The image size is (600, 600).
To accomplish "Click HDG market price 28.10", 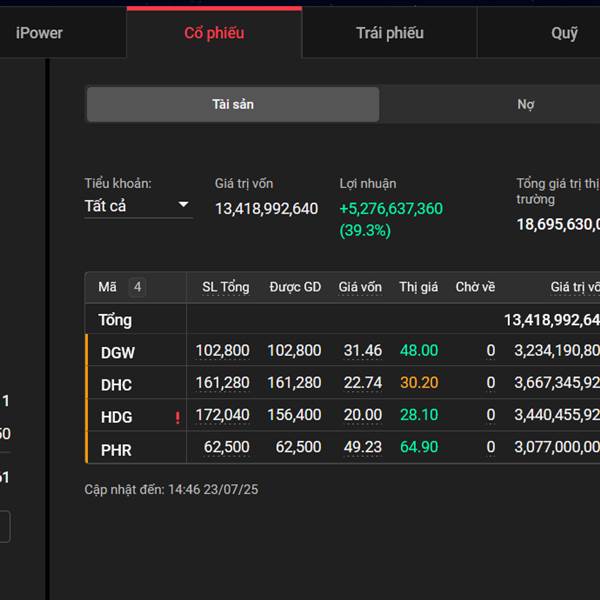I will click(x=419, y=415).
